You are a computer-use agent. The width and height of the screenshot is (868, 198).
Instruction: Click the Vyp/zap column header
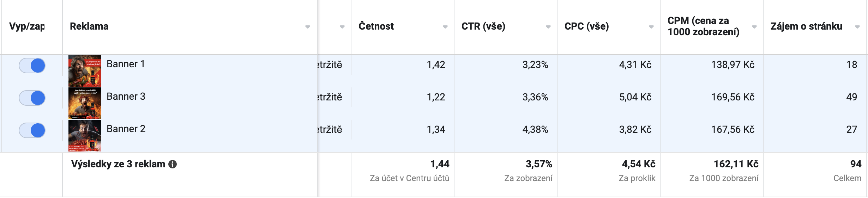click(27, 26)
